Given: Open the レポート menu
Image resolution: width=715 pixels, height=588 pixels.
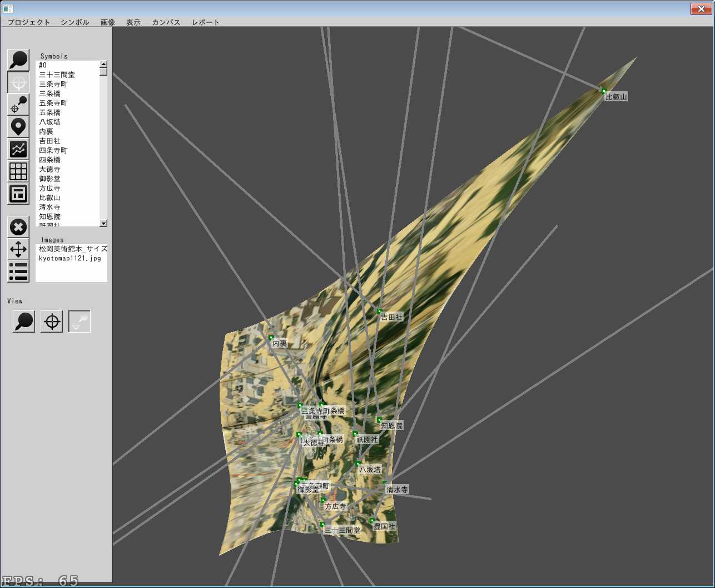Looking at the screenshot, I should click(206, 22).
